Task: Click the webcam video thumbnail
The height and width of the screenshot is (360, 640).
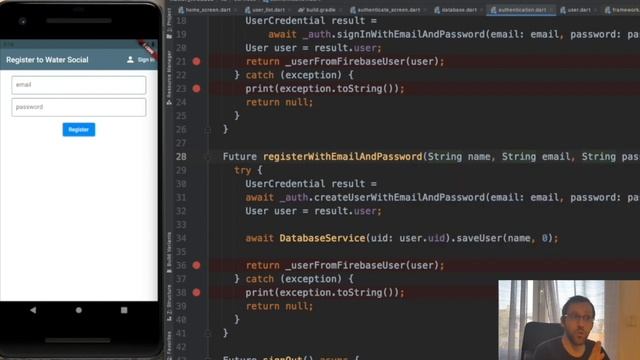Action: pos(569,320)
